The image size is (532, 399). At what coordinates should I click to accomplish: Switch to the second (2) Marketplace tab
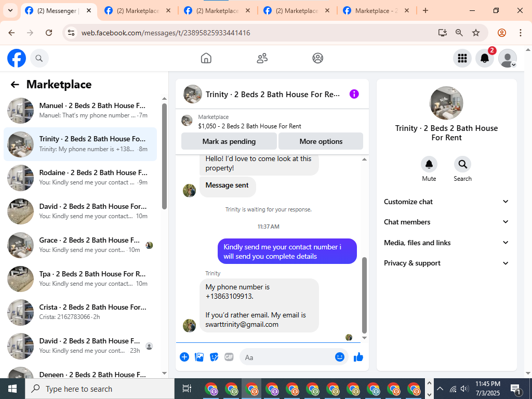[218, 11]
